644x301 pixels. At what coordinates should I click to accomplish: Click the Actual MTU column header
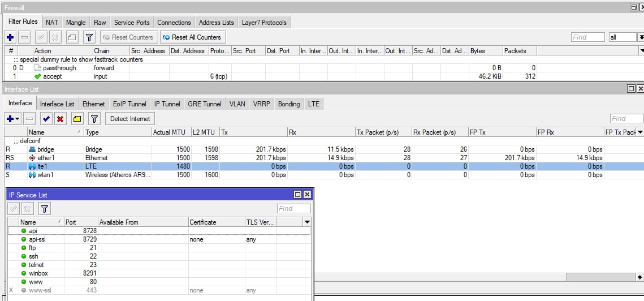pyautogui.click(x=171, y=132)
